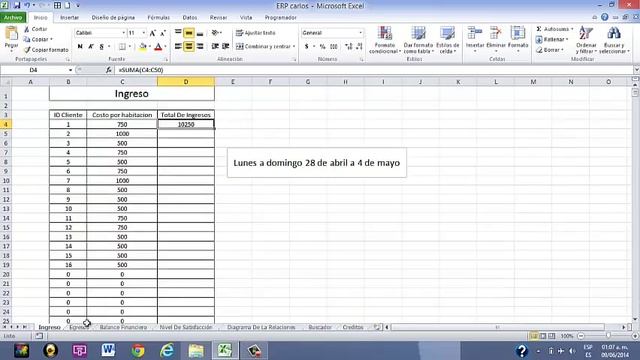The height and width of the screenshot is (360, 640).
Task: Toggle align text left
Action: tap(178, 47)
